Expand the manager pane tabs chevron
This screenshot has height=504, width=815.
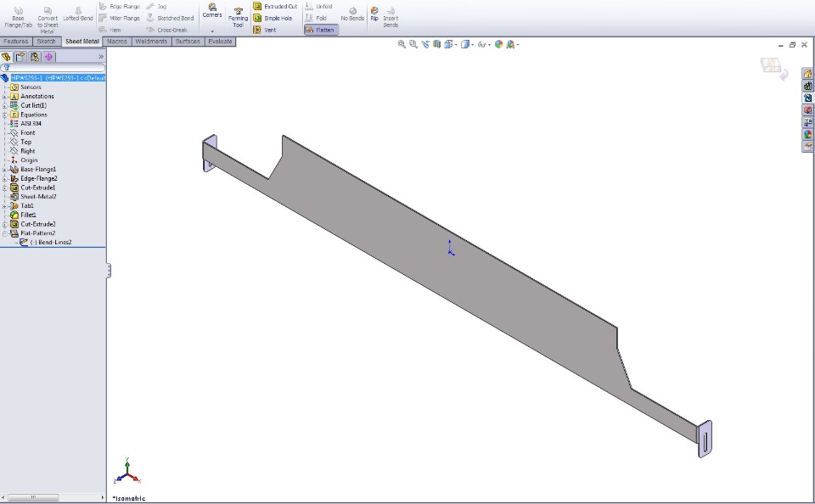[x=101, y=57]
